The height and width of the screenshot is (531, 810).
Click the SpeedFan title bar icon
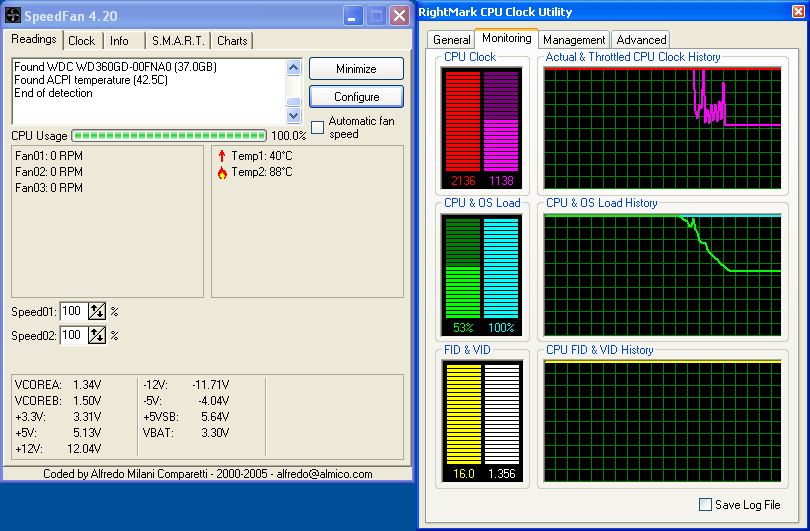[x=14, y=15]
